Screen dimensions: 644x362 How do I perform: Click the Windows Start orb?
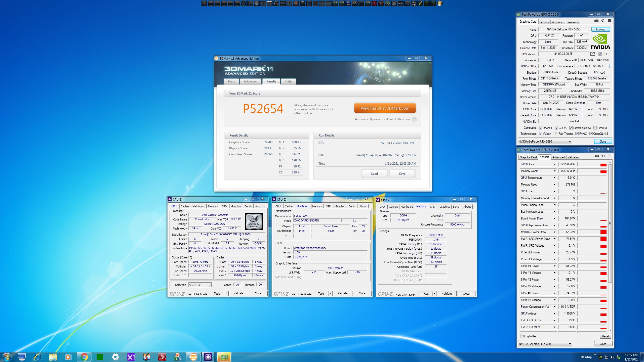tap(6, 357)
